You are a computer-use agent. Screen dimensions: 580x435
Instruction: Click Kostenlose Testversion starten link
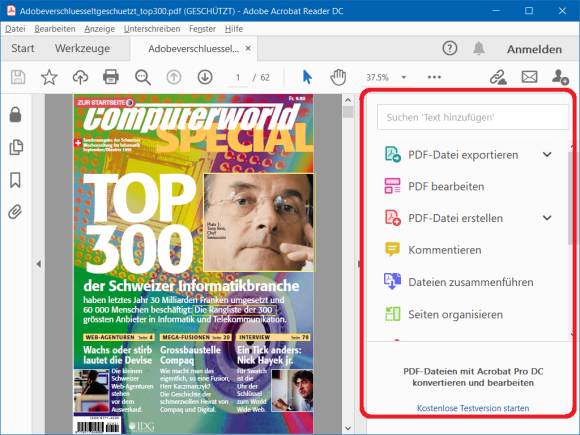473,408
